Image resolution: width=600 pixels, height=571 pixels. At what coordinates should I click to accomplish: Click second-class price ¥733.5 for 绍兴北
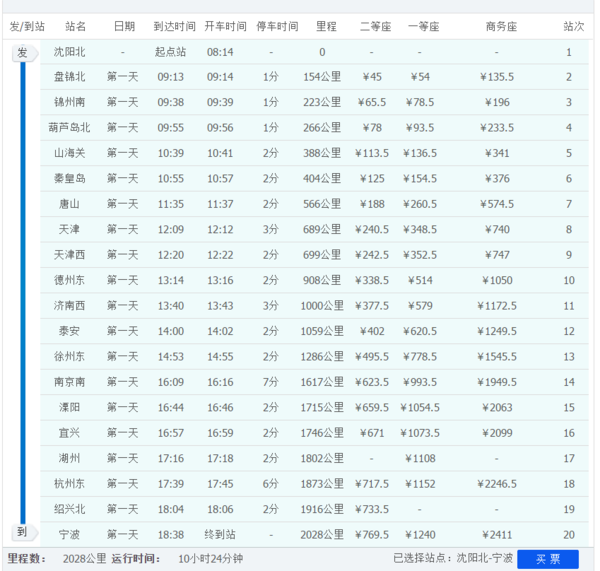372,509
